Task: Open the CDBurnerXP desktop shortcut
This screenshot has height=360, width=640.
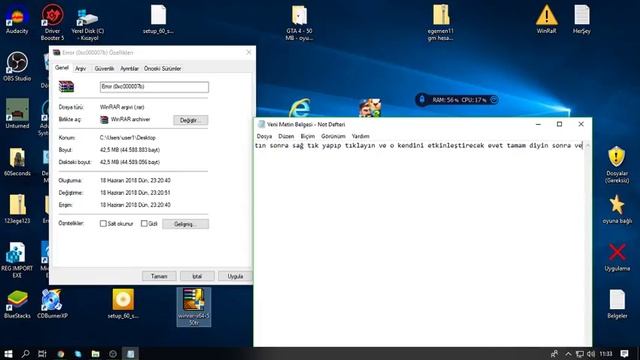Action: pyautogui.click(x=52, y=304)
